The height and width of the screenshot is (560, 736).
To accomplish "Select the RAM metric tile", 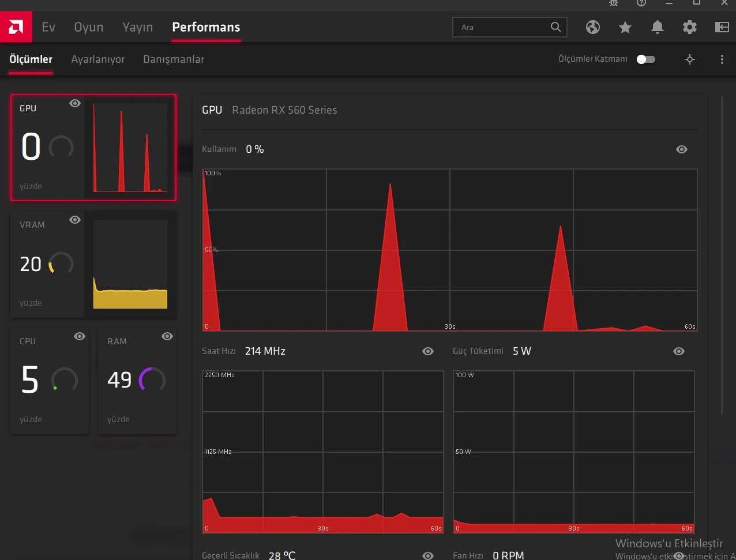I will point(137,381).
